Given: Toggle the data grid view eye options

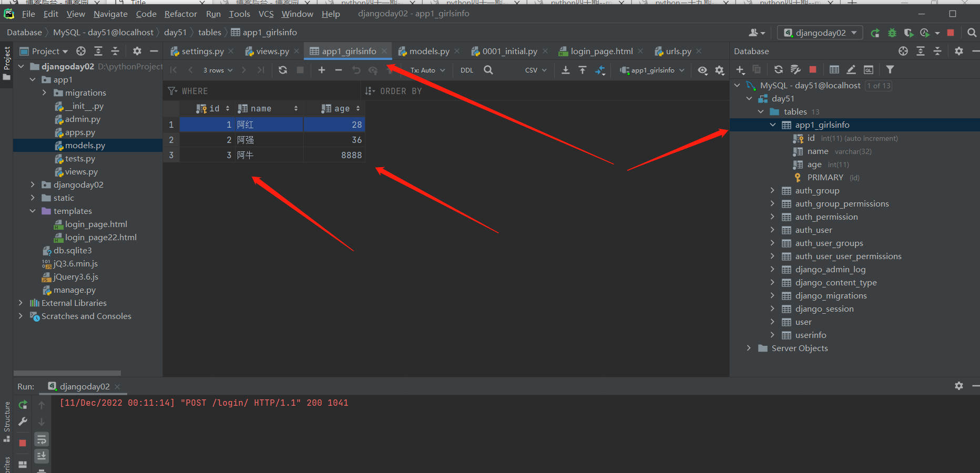Looking at the screenshot, I should [702, 70].
